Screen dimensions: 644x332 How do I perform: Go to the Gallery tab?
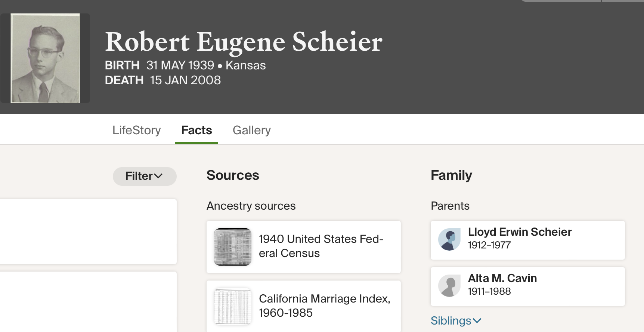point(252,130)
